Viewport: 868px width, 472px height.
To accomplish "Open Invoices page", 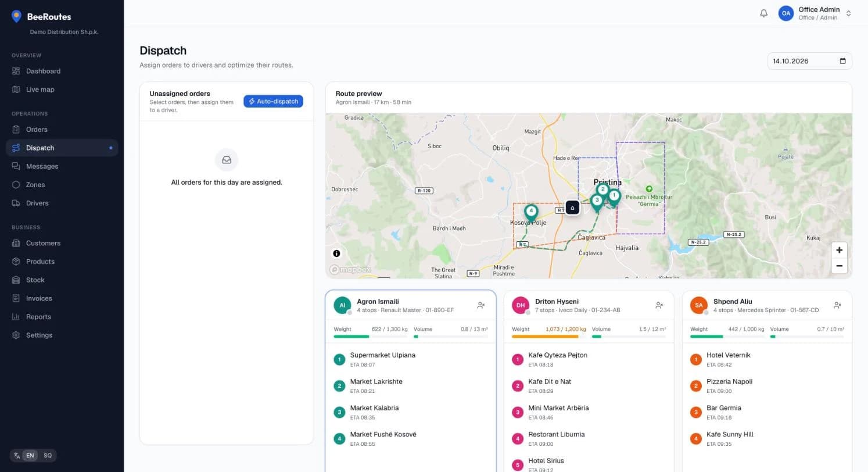I will tap(62, 298).
